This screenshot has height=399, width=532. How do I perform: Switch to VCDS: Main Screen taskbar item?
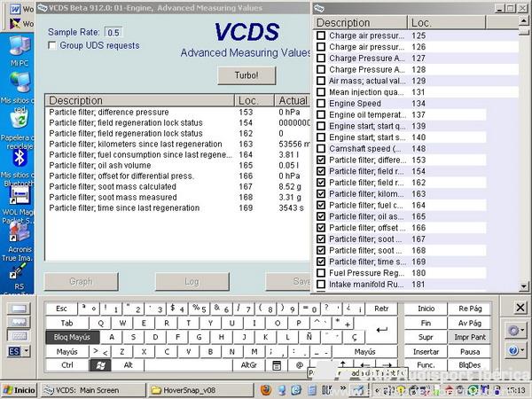point(93,390)
